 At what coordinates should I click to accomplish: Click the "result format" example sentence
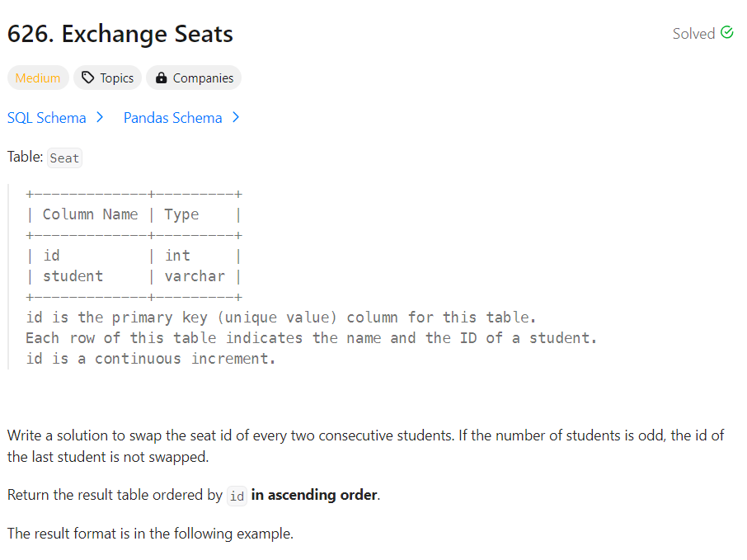click(x=150, y=534)
